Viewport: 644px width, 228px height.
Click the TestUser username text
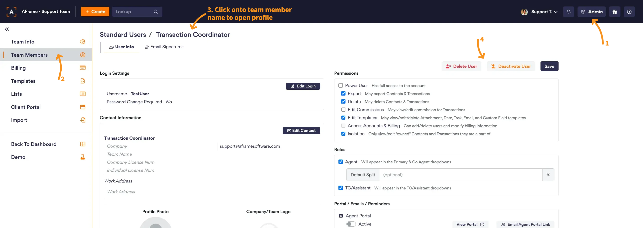(140, 94)
